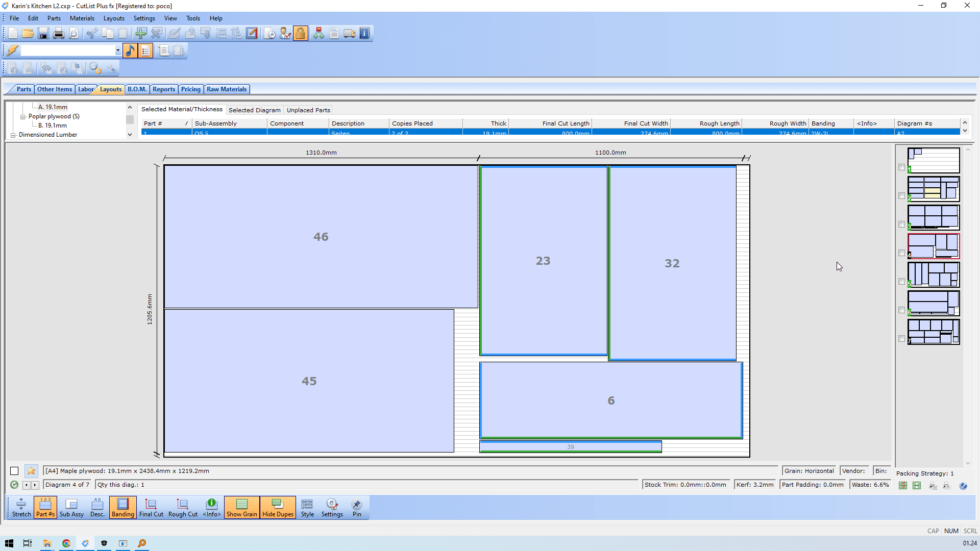The image size is (980, 551).
Task: Click the Save floppy disk icon
Action: click(x=43, y=34)
